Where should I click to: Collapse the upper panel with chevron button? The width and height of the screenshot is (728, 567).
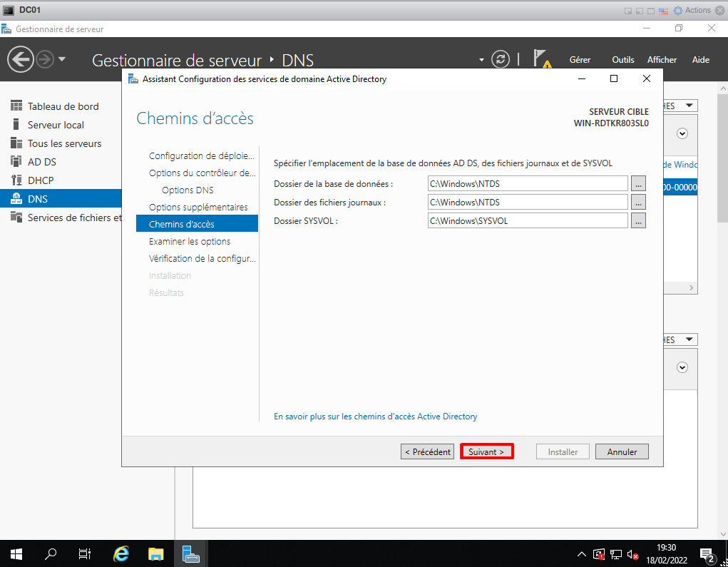pyautogui.click(x=682, y=133)
